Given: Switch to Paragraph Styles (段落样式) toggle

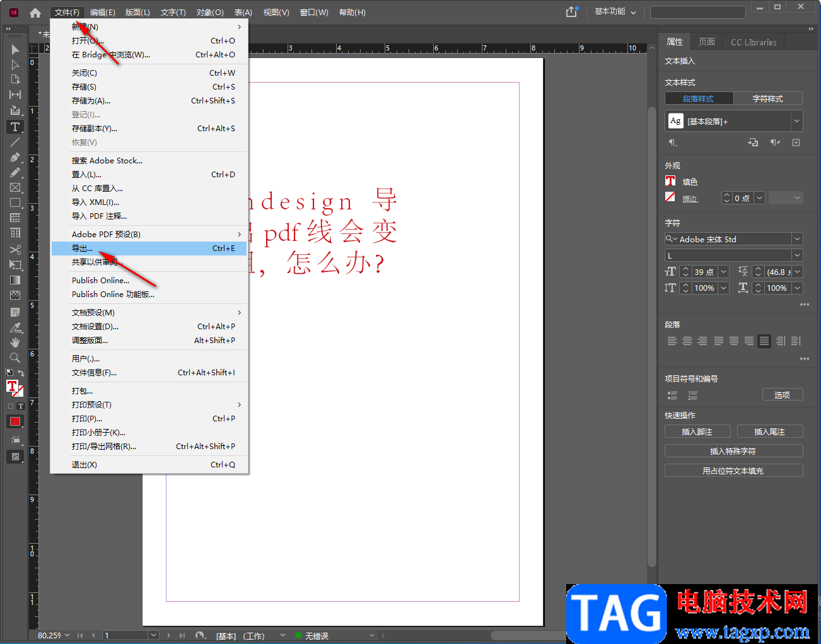Looking at the screenshot, I should (699, 98).
